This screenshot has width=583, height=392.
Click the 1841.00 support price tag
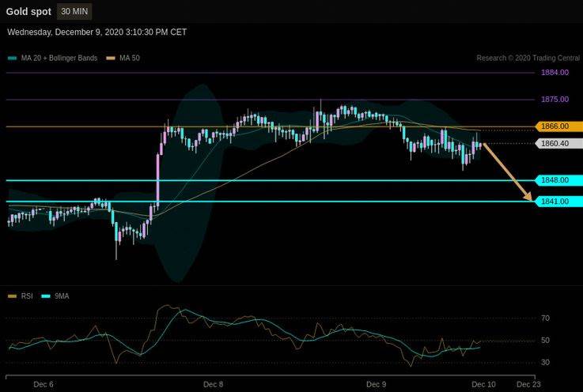tap(558, 202)
